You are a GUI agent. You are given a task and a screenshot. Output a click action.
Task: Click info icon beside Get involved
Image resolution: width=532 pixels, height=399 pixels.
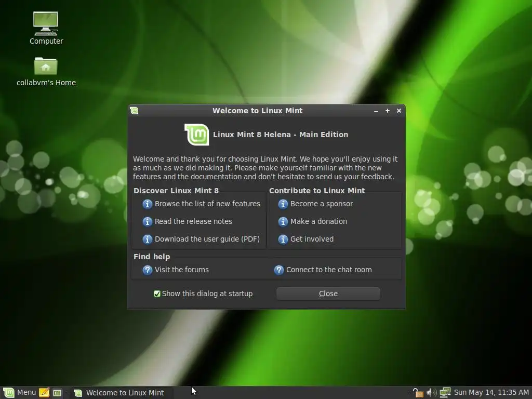click(x=283, y=239)
